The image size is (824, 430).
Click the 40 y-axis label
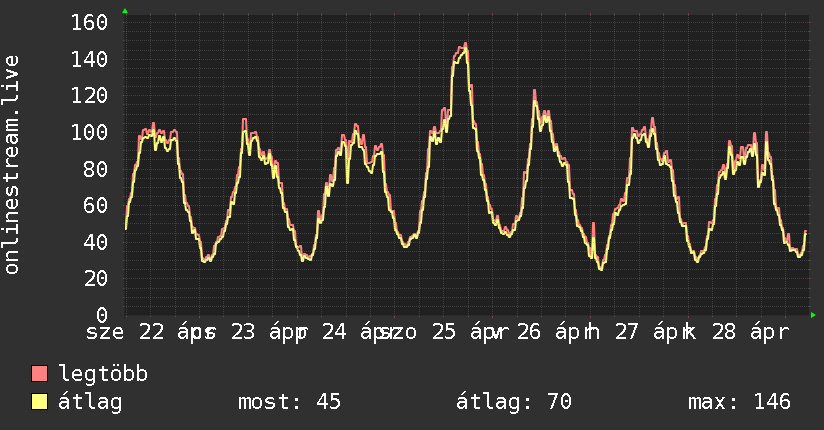96,242
